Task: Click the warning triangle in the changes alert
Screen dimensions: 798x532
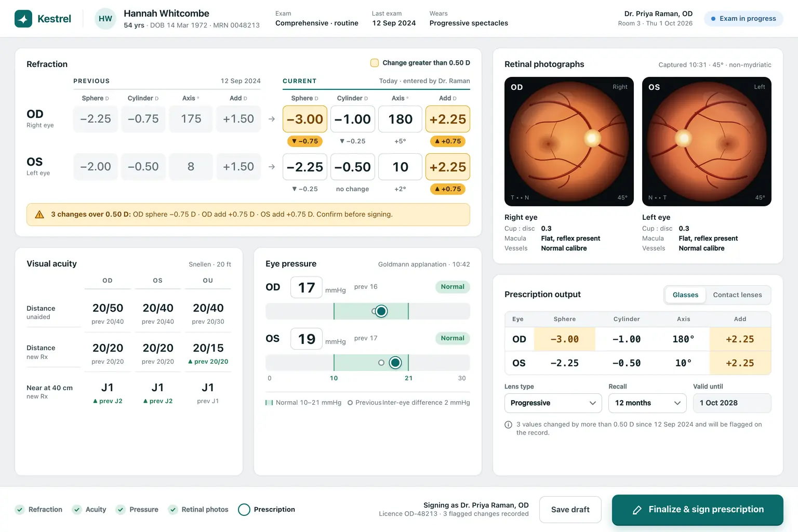Action: [x=39, y=215]
